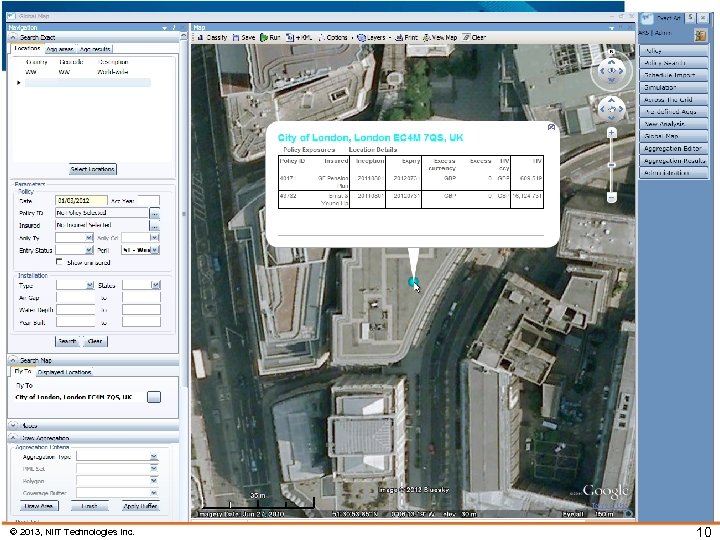Open the Aggregation Editor menu item
This screenshot has height=540, width=720.
point(673,148)
